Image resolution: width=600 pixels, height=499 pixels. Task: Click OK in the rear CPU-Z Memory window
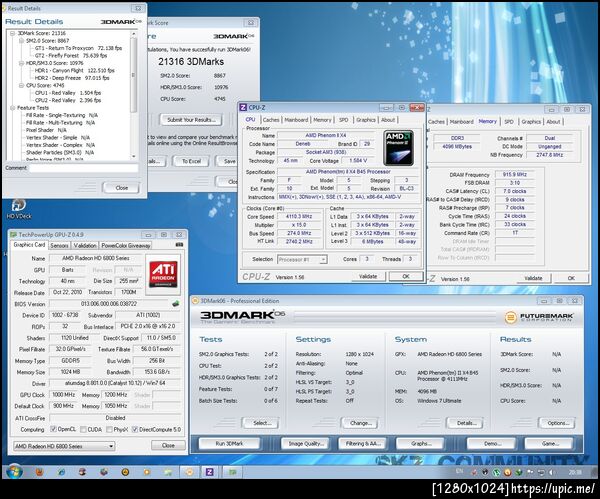pos(571,278)
